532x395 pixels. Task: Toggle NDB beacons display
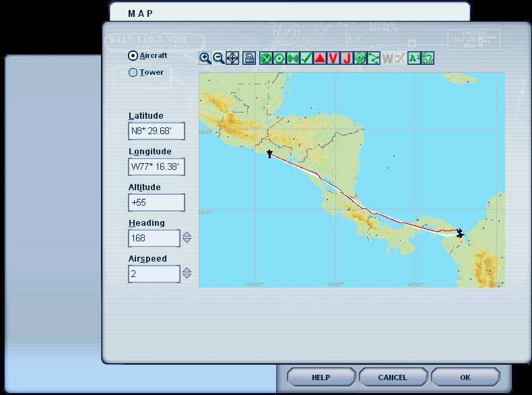(293, 58)
